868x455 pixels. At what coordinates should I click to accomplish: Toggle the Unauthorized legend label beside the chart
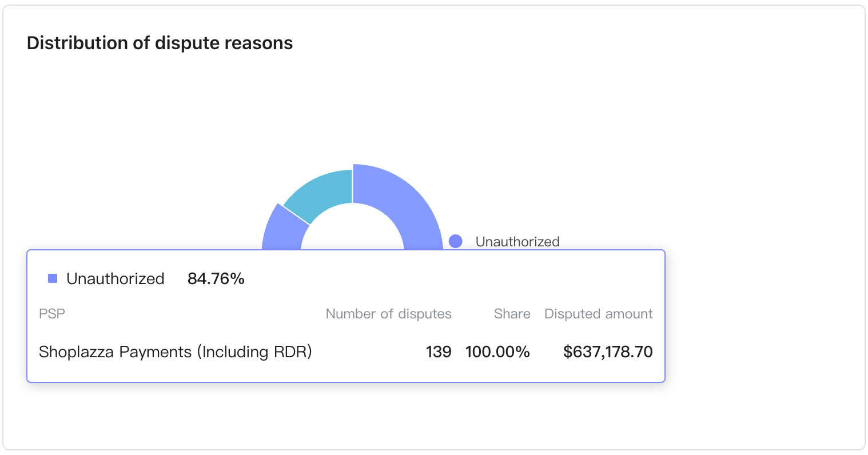click(517, 241)
